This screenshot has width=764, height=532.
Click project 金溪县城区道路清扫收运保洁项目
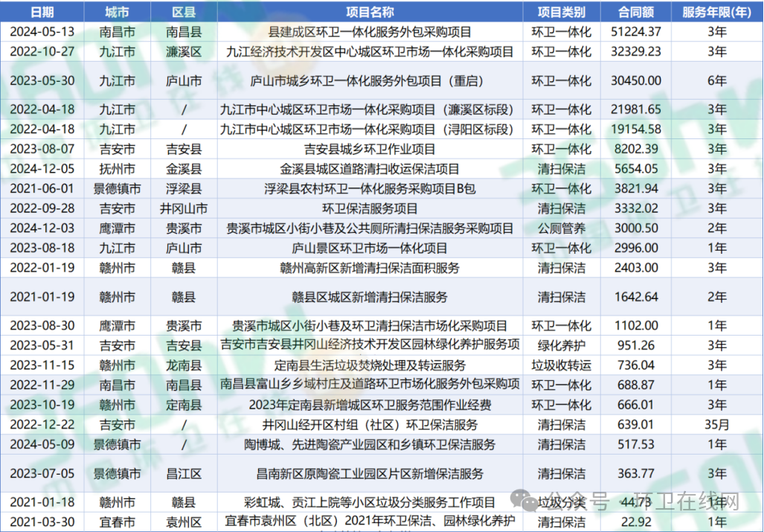point(370,169)
